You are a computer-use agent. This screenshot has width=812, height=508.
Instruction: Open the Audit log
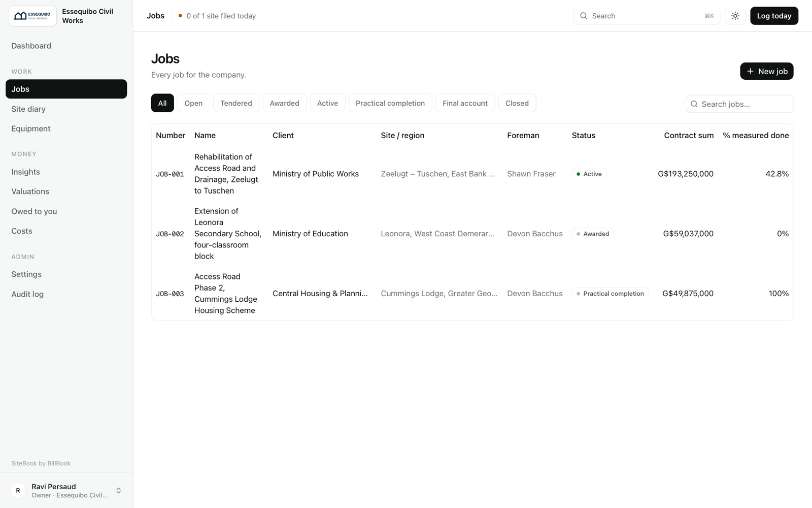point(66,294)
